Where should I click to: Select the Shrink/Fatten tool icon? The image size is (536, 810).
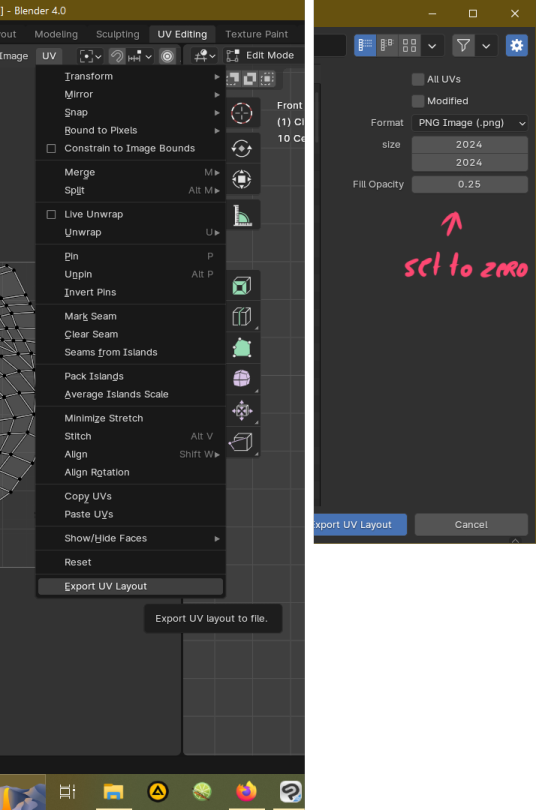(242, 411)
